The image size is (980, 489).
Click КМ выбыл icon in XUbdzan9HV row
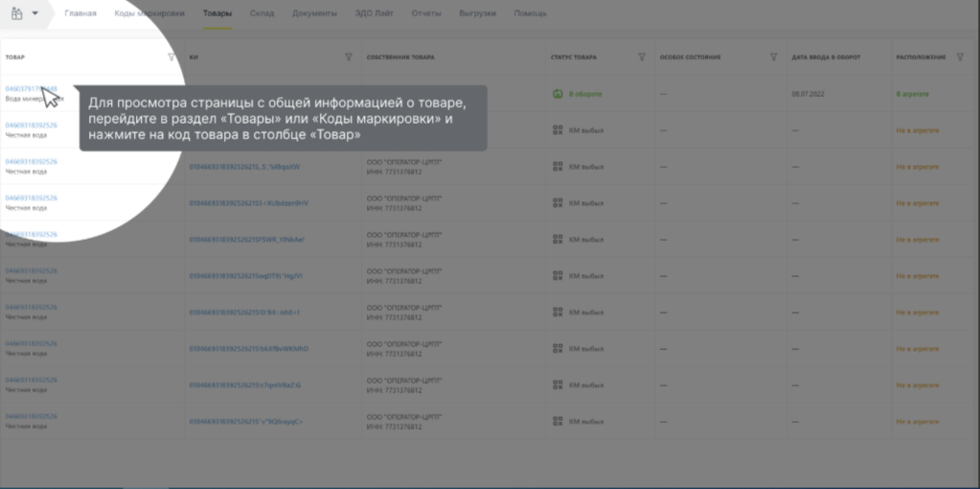click(x=558, y=203)
